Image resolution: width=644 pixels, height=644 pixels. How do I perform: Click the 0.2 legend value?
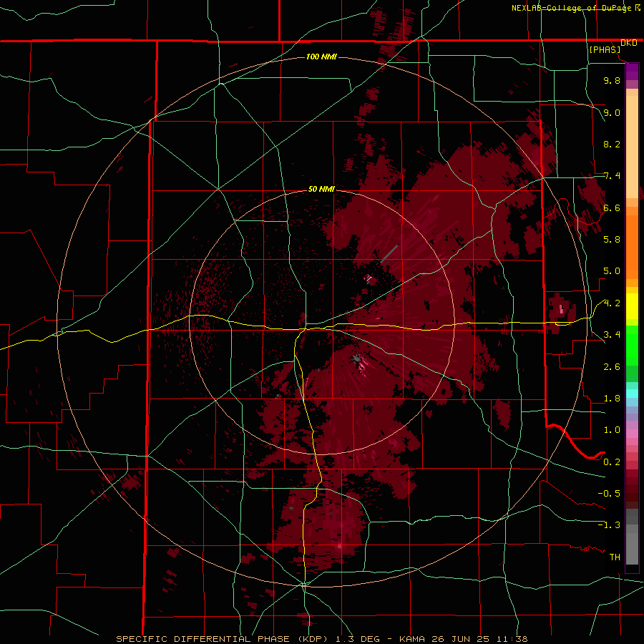pyautogui.click(x=612, y=462)
